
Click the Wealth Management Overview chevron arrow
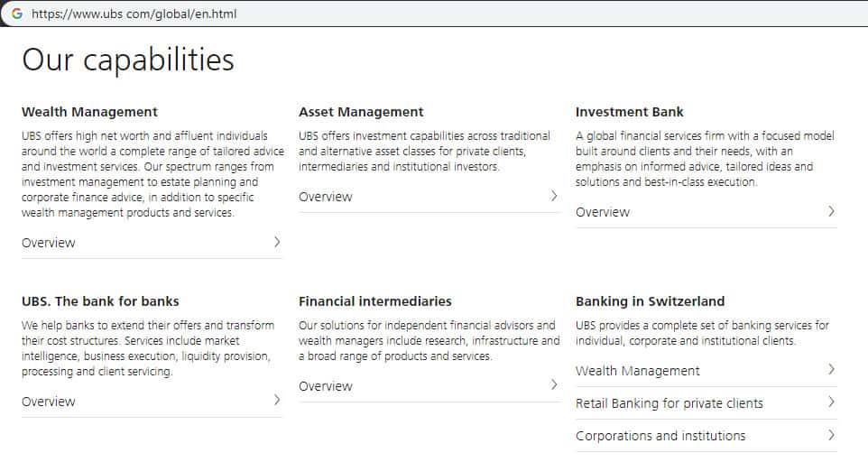click(x=277, y=242)
